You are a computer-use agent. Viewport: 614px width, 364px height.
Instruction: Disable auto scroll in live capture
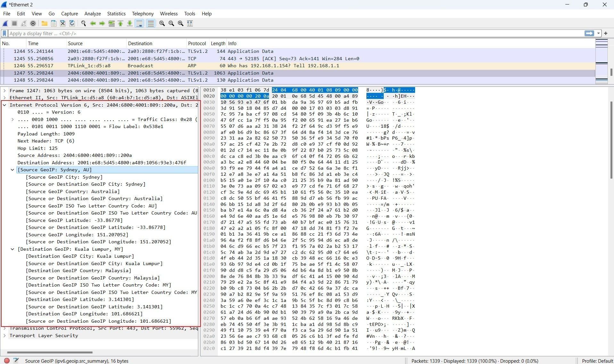[x=139, y=23]
